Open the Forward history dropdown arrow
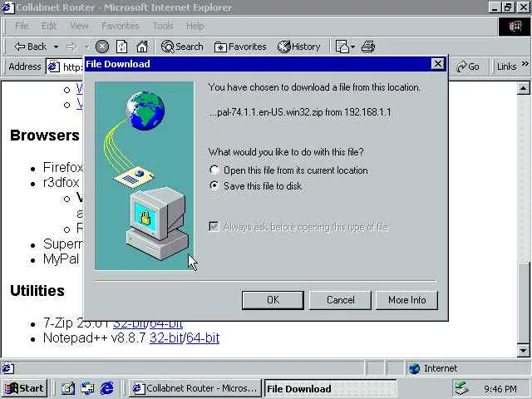The height and width of the screenshot is (399, 532). click(86, 47)
